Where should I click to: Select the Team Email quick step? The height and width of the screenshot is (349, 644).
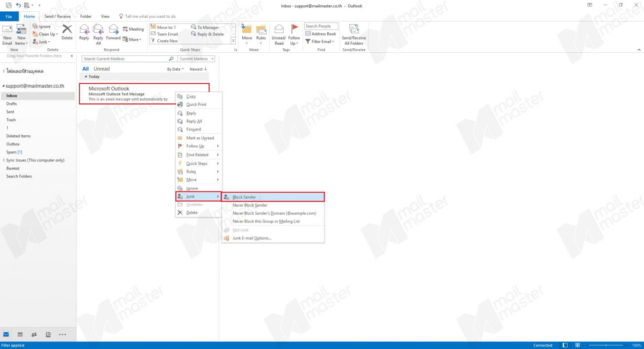coord(164,34)
